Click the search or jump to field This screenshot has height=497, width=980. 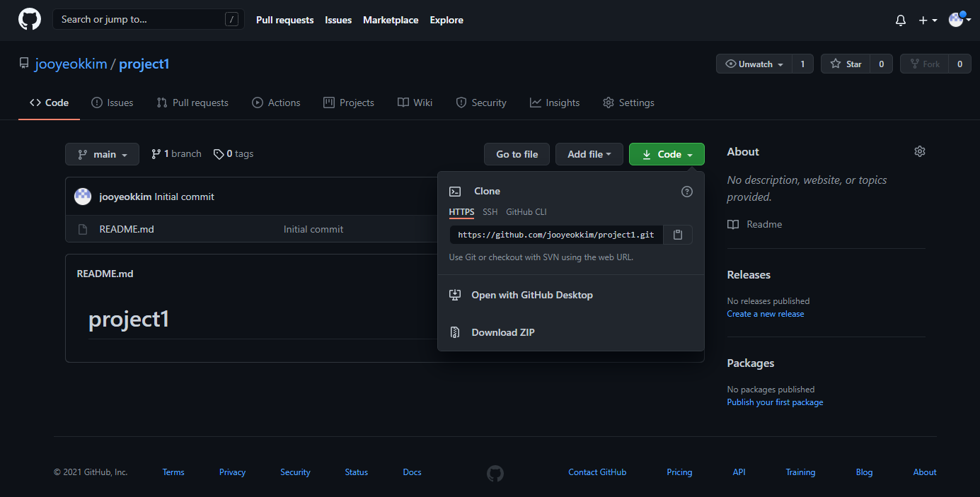[x=149, y=19]
